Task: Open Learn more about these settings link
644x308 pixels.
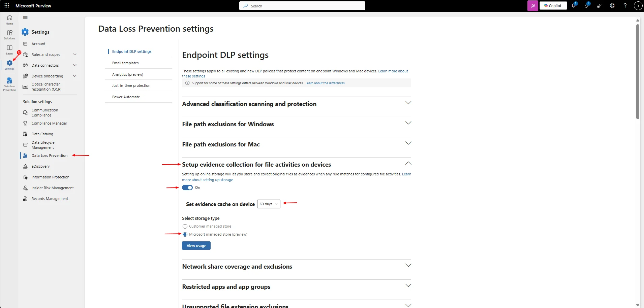Action: pos(393,71)
